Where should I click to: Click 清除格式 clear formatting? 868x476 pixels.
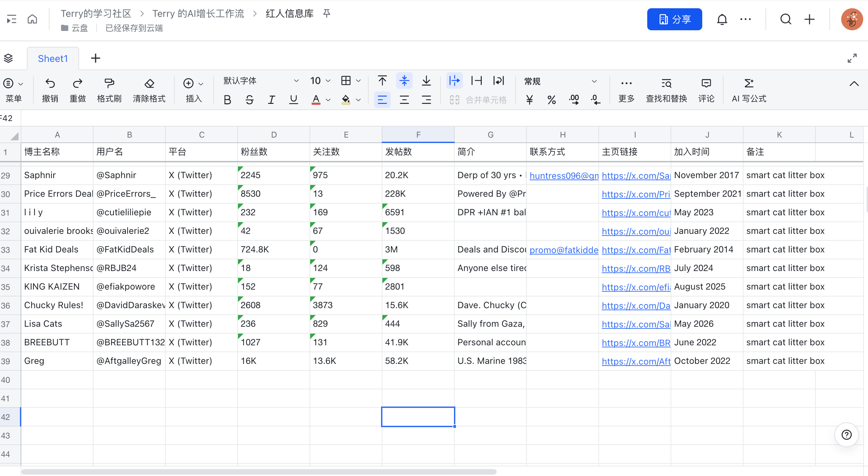[x=149, y=90]
